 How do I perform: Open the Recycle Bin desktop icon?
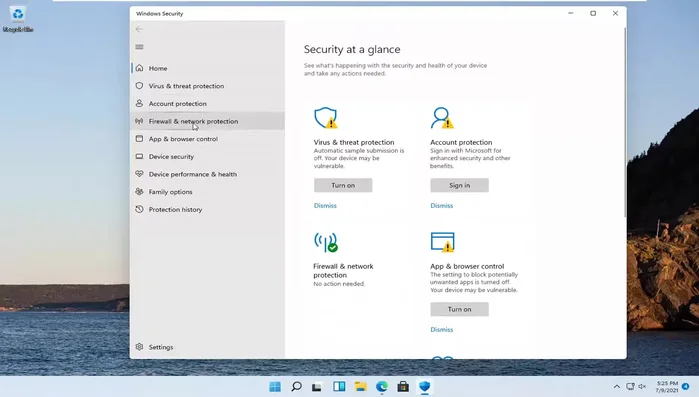[x=18, y=20]
